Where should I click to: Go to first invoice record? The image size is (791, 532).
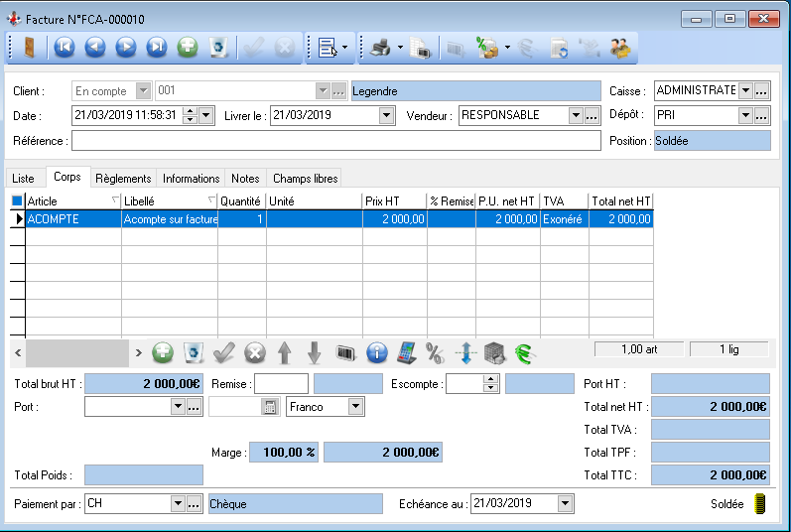point(65,47)
